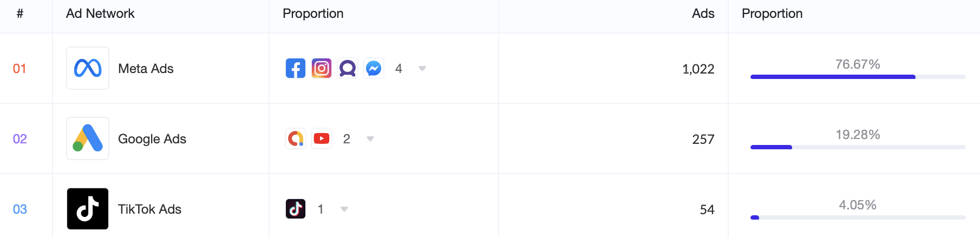The height and width of the screenshot is (238, 980).
Task: Click the Meta Ads 76.67% progress bar
Action: tap(858, 77)
